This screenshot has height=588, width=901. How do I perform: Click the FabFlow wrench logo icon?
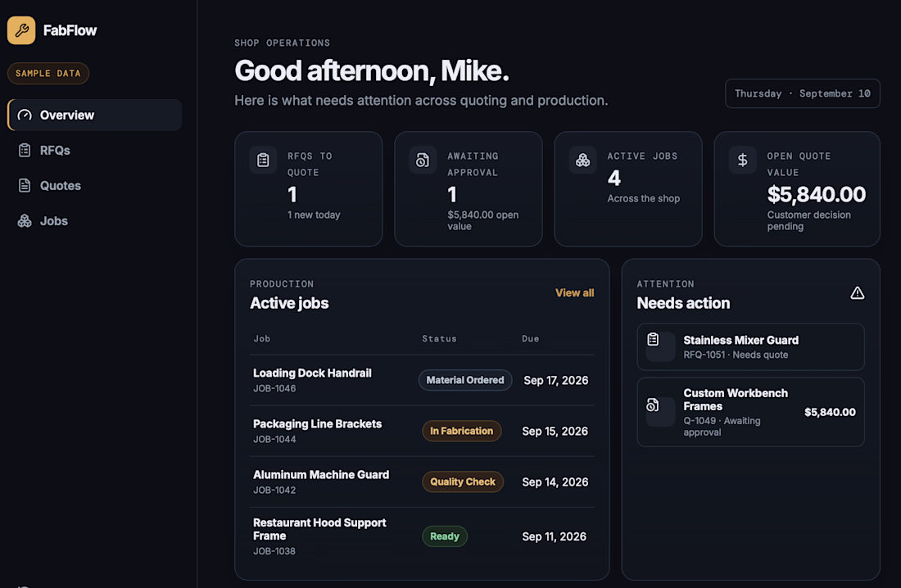[x=21, y=30]
